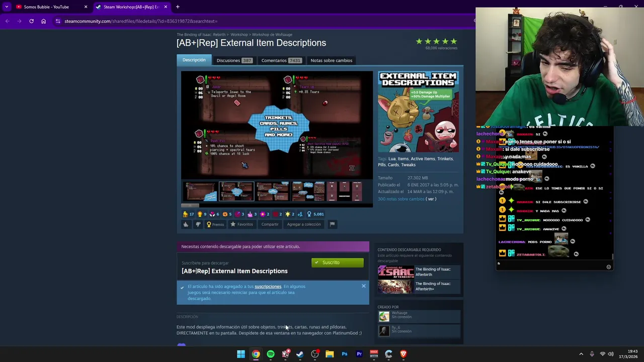The image size is (644, 362).
Task: Select the first screenshot thumbnail
Action: click(x=200, y=192)
